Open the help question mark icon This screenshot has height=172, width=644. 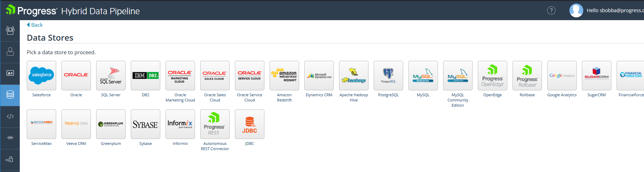[551, 10]
